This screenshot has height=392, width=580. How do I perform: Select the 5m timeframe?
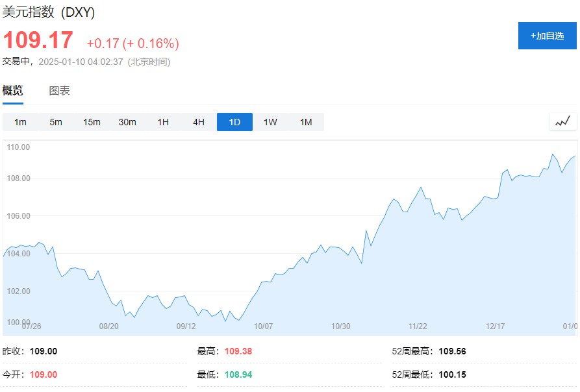(x=56, y=122)
